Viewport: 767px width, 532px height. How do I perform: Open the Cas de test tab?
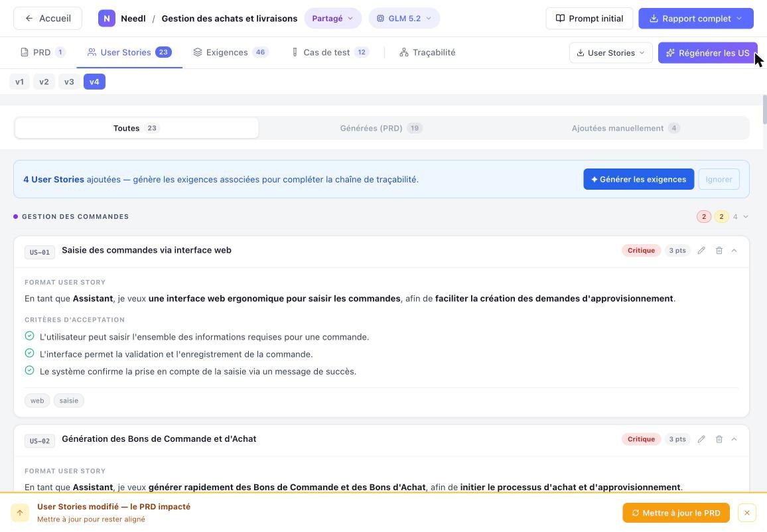coord(330,52)
